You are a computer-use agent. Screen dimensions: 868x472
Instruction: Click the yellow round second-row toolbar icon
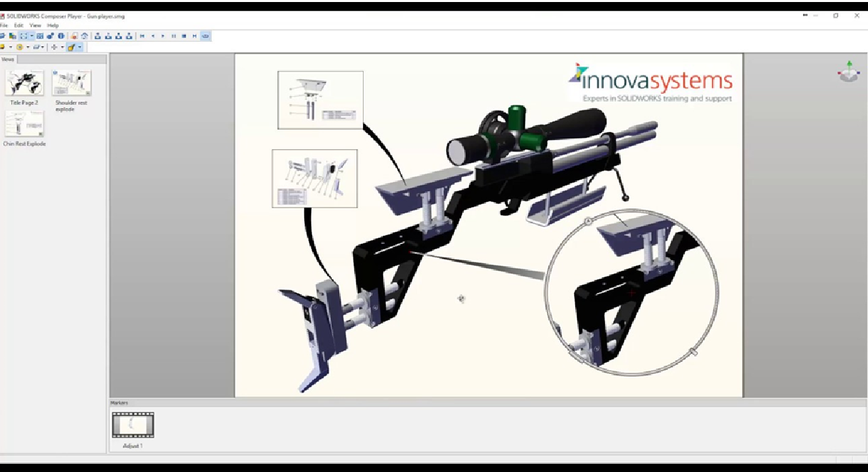coord(20,47)
